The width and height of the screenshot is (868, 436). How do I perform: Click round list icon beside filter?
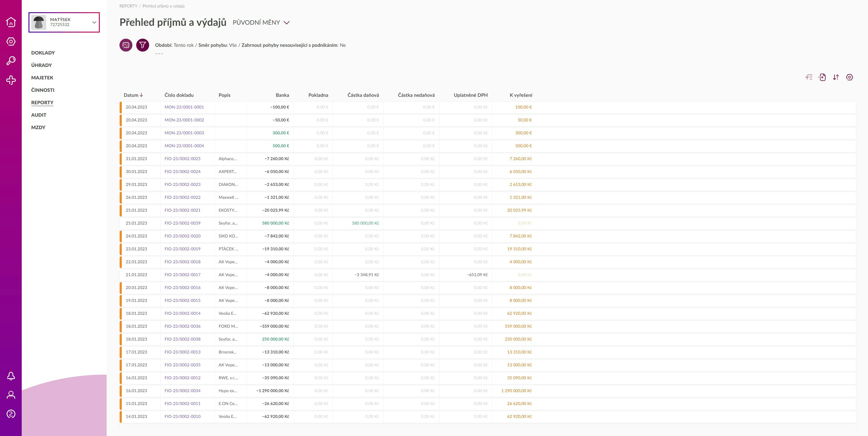[126, 45]
